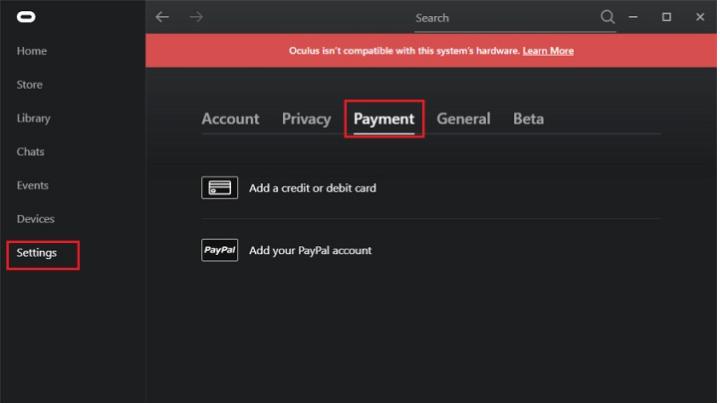Click the PayPal logo icon
Image resolution: width=720 pixels, height=404 pixels.
tap(219, 250)
